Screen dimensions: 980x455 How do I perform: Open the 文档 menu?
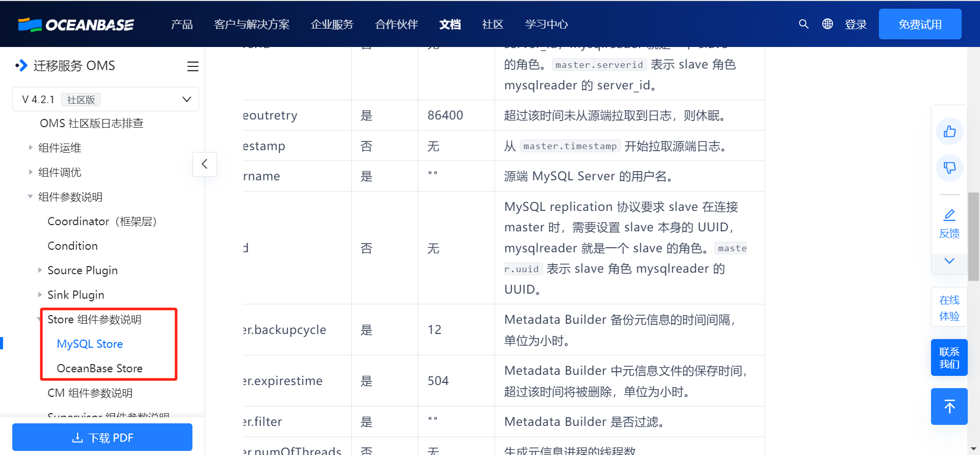click(450, 25)
